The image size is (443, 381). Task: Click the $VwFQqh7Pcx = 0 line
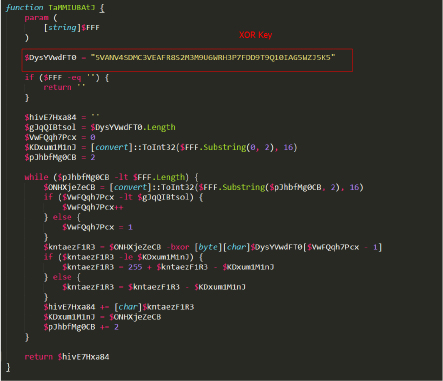(60, 137)
